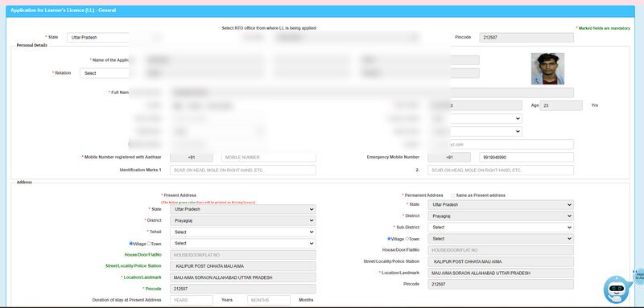Click Present Address Location/Landmark field
The image size is (644, 308).
coord(243,277)
